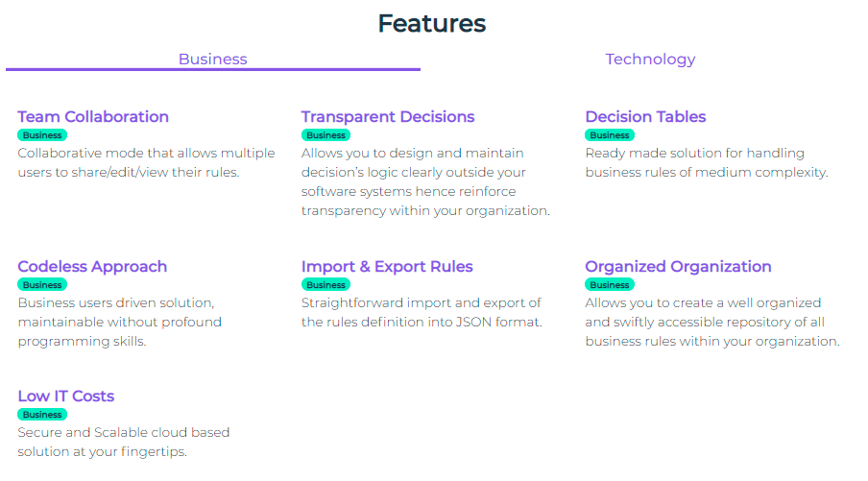Image resolution: width=868 pixels, height=481 pixels.
Task: Click Business badge under Transparent Decisions
Action: [x=325, y=135]
